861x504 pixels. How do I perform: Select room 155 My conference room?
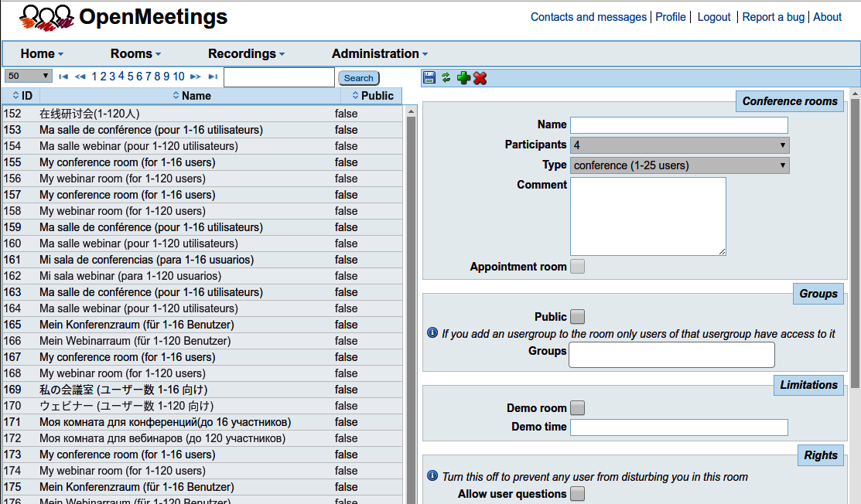[202, 162]
